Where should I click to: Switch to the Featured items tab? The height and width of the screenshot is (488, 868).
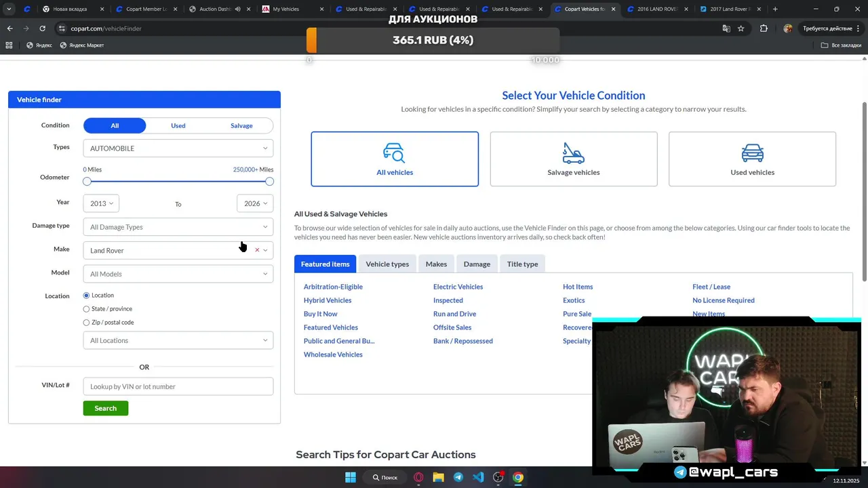pyautogui.click(x=325, y=264)
